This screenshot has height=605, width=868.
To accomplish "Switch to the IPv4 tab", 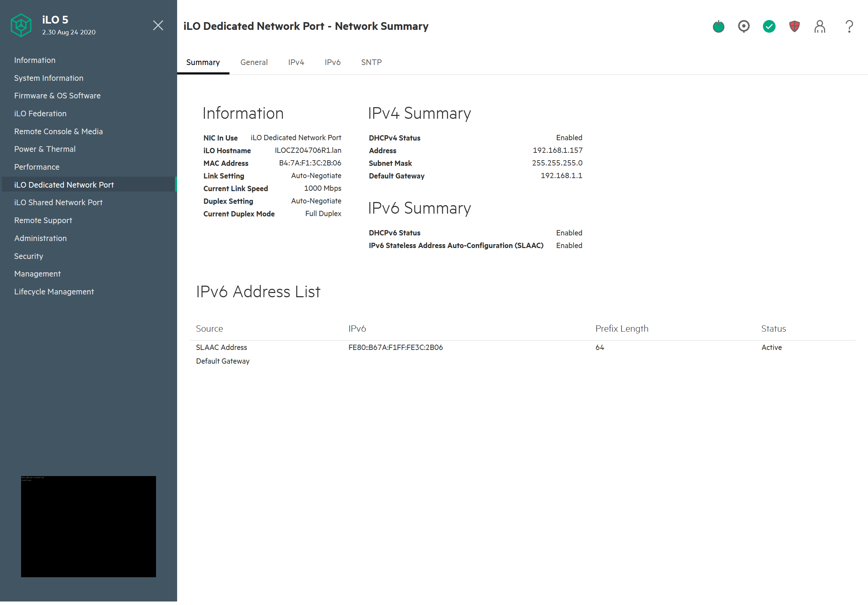I will coord(296,62).
